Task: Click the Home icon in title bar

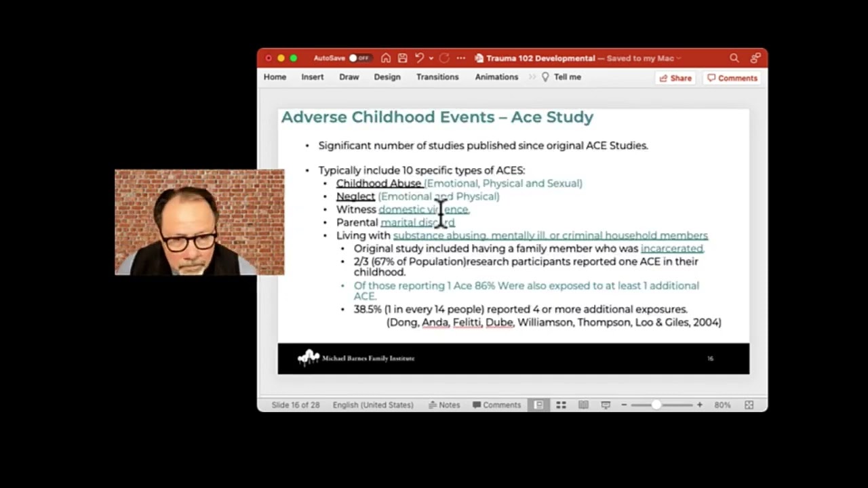Action: [x=386, y=58]
